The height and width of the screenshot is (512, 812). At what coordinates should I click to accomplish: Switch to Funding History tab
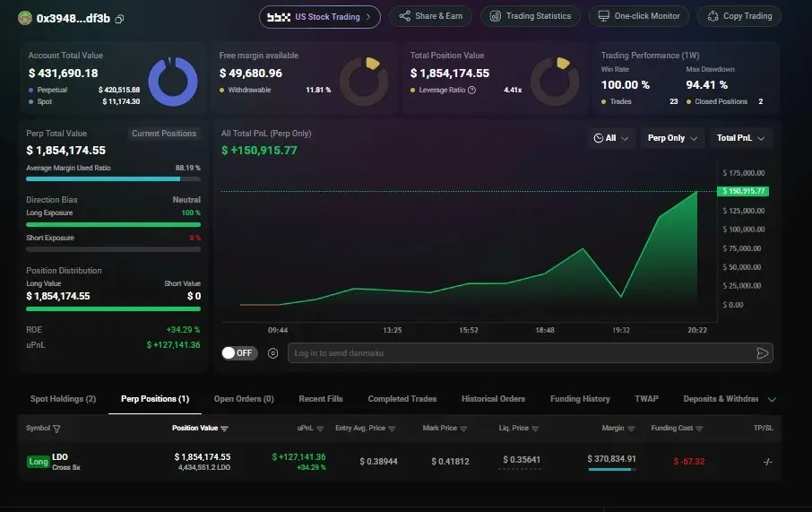coord(580,398)
